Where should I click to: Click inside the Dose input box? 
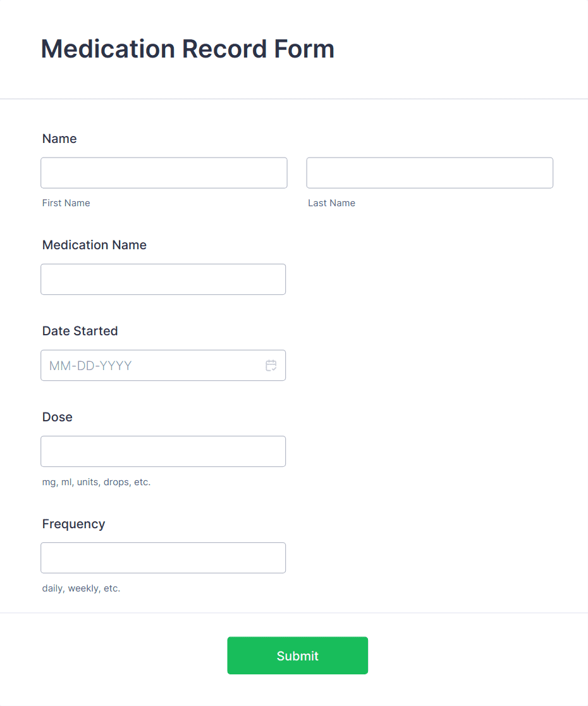[x=163, y=451]
